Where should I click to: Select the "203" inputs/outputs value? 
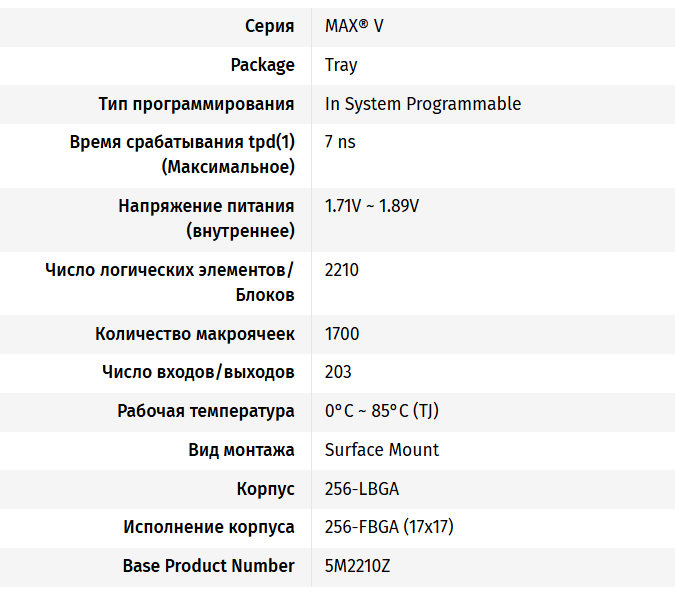tap(338, 372)
